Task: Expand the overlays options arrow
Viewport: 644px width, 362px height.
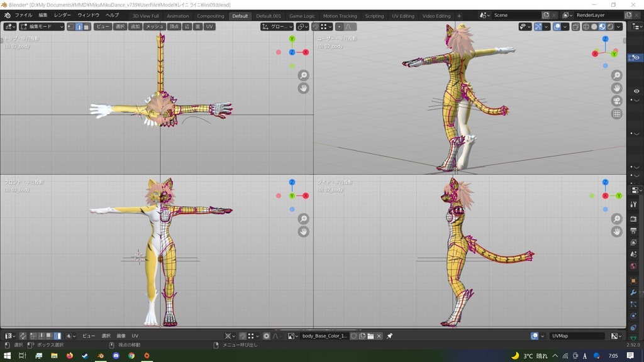Action: coord(565,26)
